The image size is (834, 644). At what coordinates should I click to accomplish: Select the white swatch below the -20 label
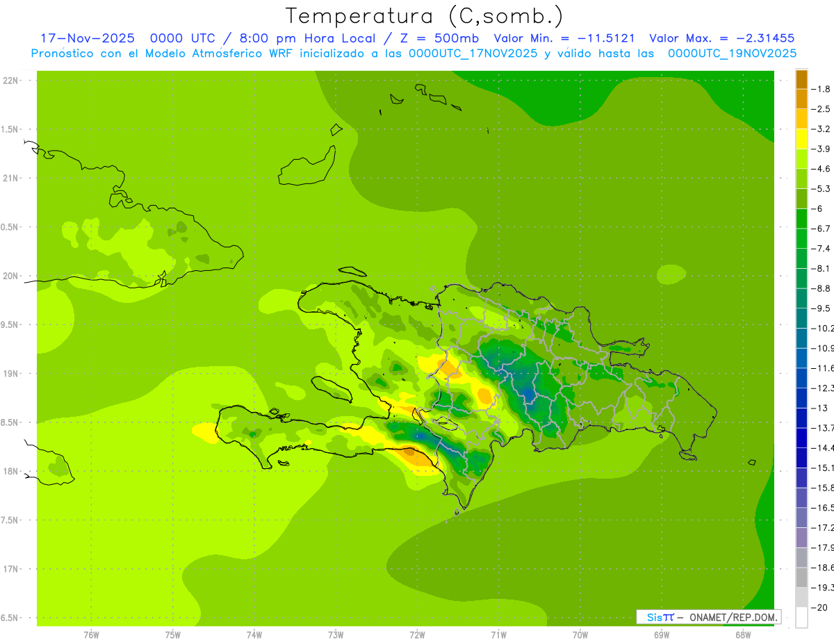coord(801,617)
